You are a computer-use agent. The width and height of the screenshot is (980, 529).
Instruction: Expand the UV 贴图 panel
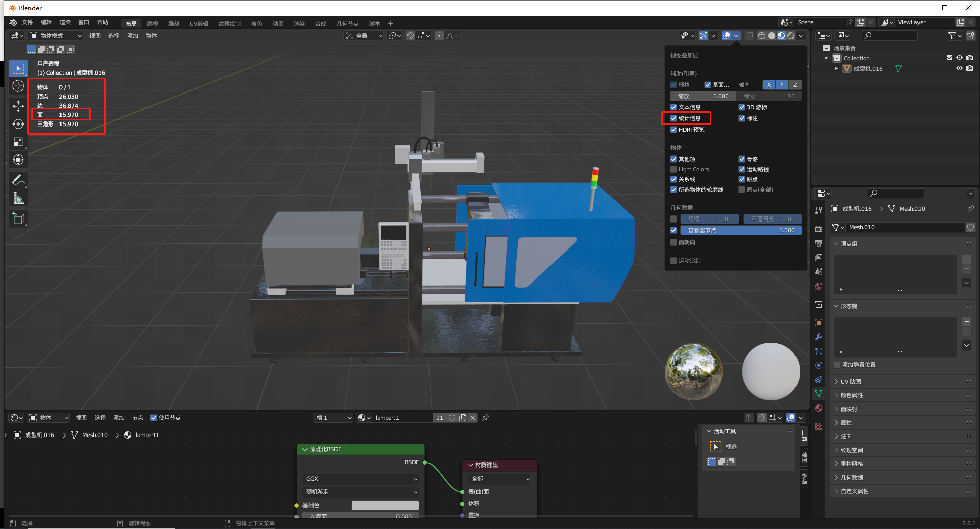point(850,382)
